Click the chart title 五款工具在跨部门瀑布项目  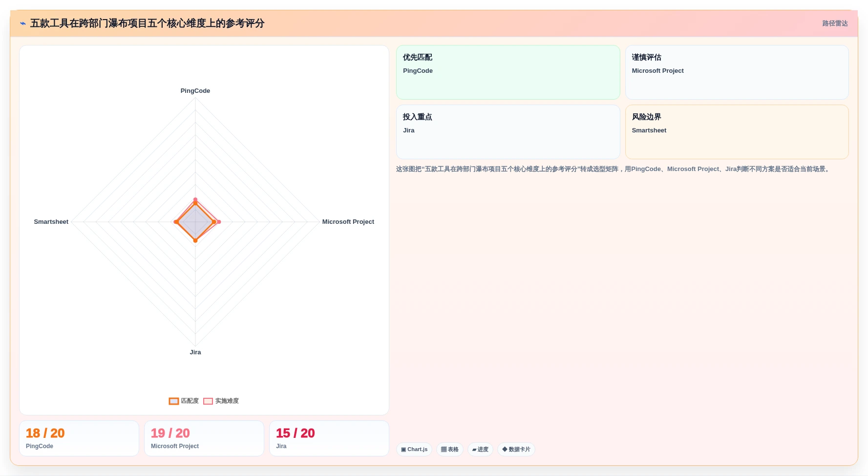click(x=147, y=23)
